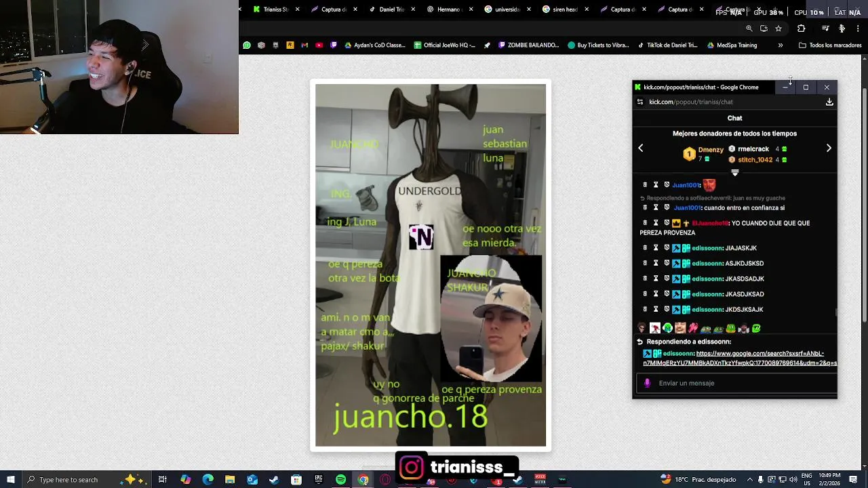Viewport: 868px width, 488px height.
Task: Open Chrome three-dot menu
Action: pyautogui.click(x=858, y=28)
